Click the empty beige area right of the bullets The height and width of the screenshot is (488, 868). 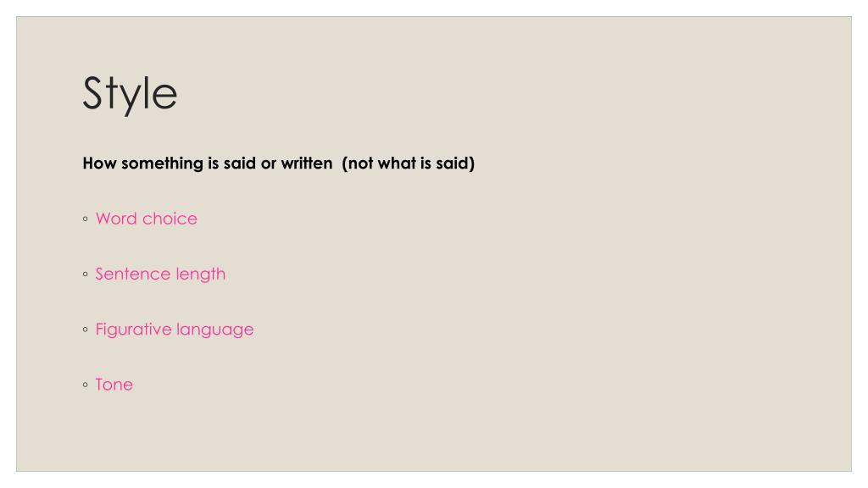click(x=554, y=304)
